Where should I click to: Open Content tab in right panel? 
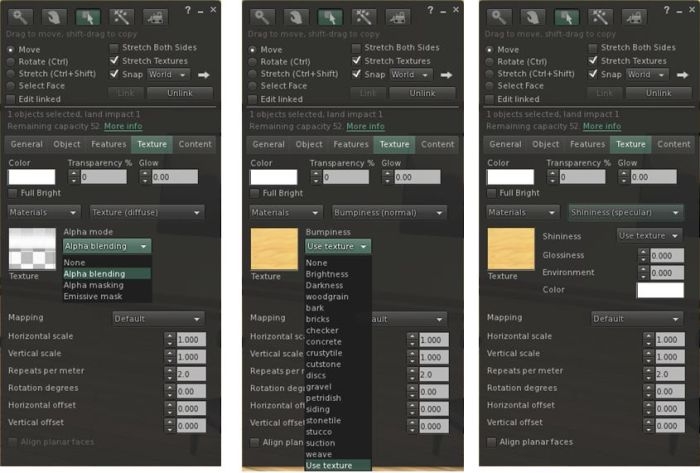(x=674, y=144)
